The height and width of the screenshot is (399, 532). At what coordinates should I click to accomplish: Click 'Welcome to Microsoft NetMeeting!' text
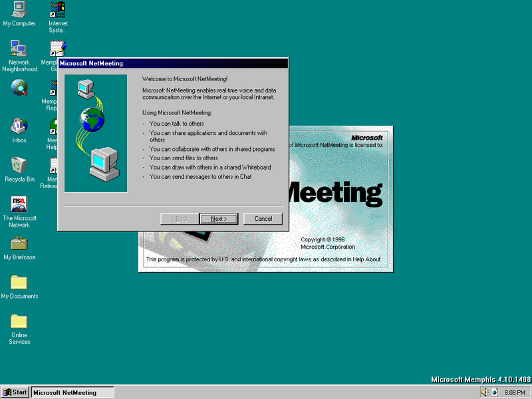click(x=185, y=79)
